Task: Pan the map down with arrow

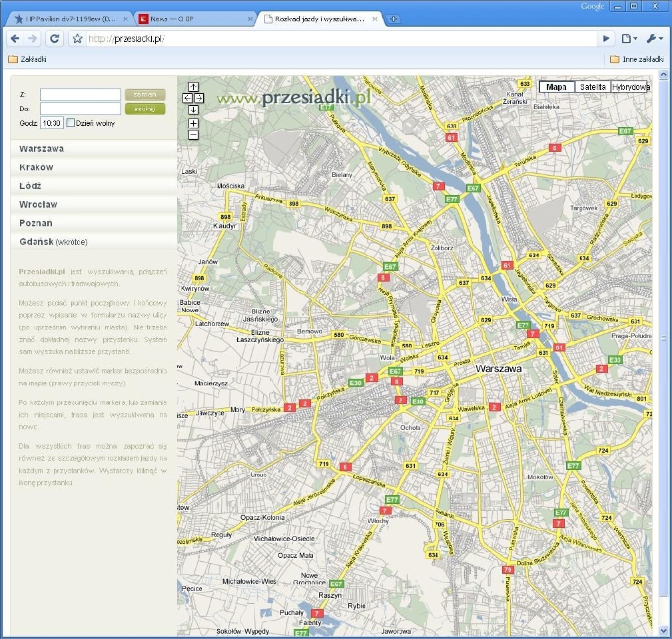Action: pyautogui.click(x=193, y=110)
